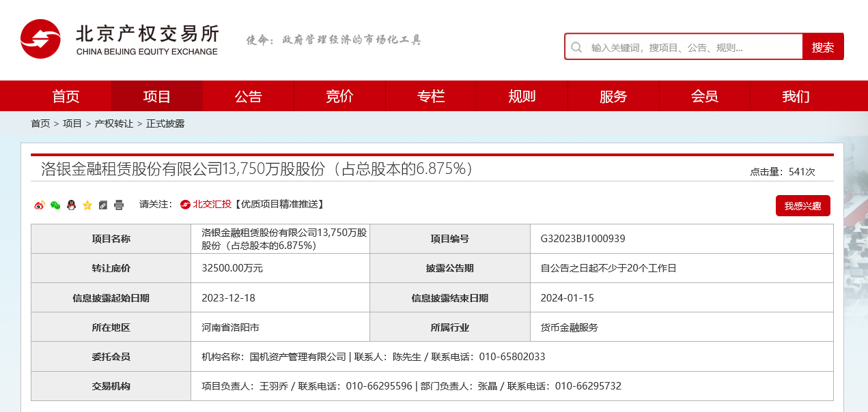
Task: Click the China Beijing Equity Exchange logo
Action: tap(120, 40)
